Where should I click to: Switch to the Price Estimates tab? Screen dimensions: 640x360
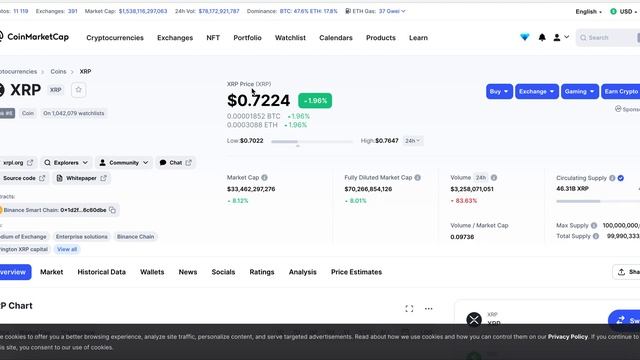point(356,272)
